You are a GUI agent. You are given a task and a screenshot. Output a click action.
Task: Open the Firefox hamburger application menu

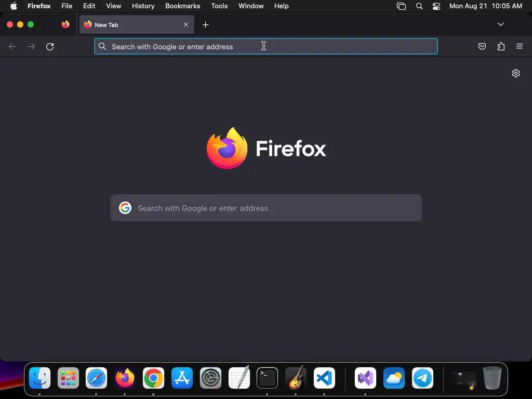(520, 46)
